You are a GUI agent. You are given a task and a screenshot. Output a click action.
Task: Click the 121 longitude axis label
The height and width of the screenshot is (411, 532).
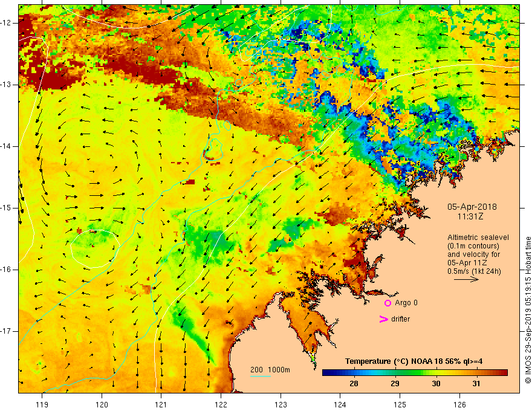[x=161, y=404]
